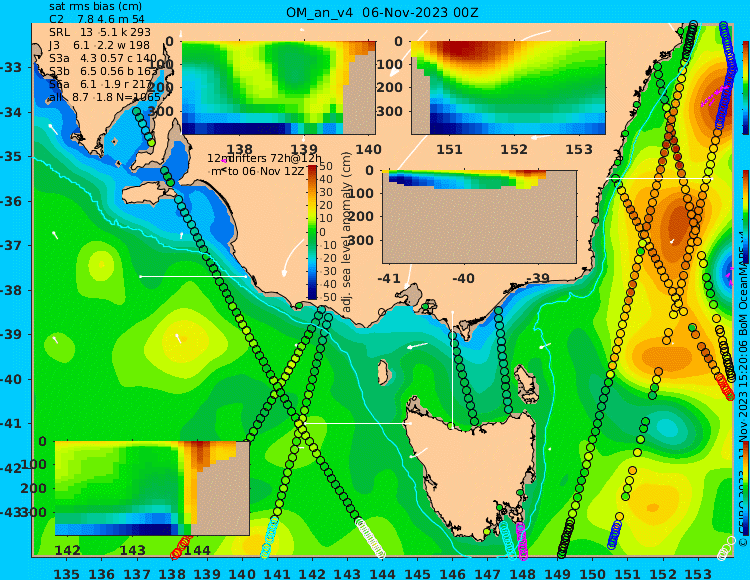Open the 142–144 longitude depth section inset
750x580 pixels.
coord(152,488)
